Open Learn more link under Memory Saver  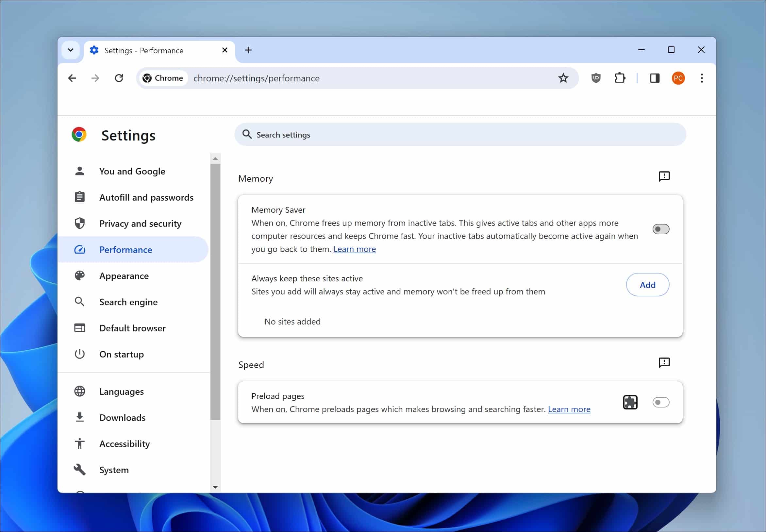pyautogui.click(x=354, y=249)
